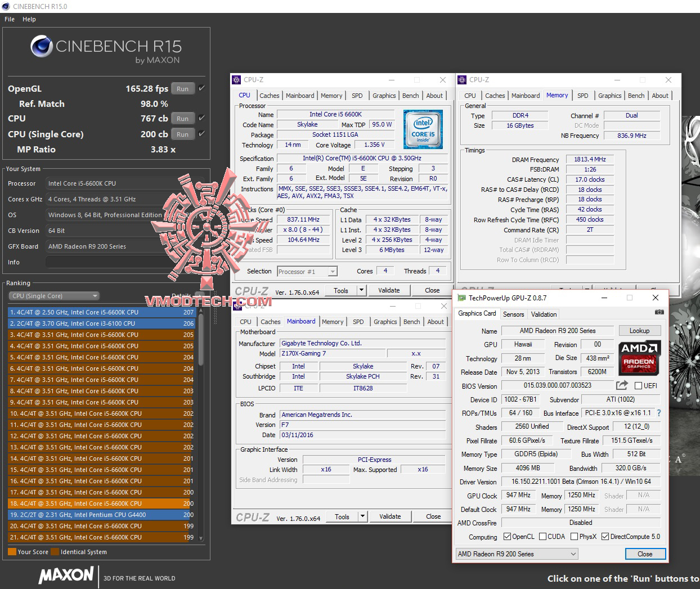Image resolution: width=700 pixels, height=589 pixels.
Task: Select ranking row 19 Intel Pentium CPU G4400
Action: 101,515
